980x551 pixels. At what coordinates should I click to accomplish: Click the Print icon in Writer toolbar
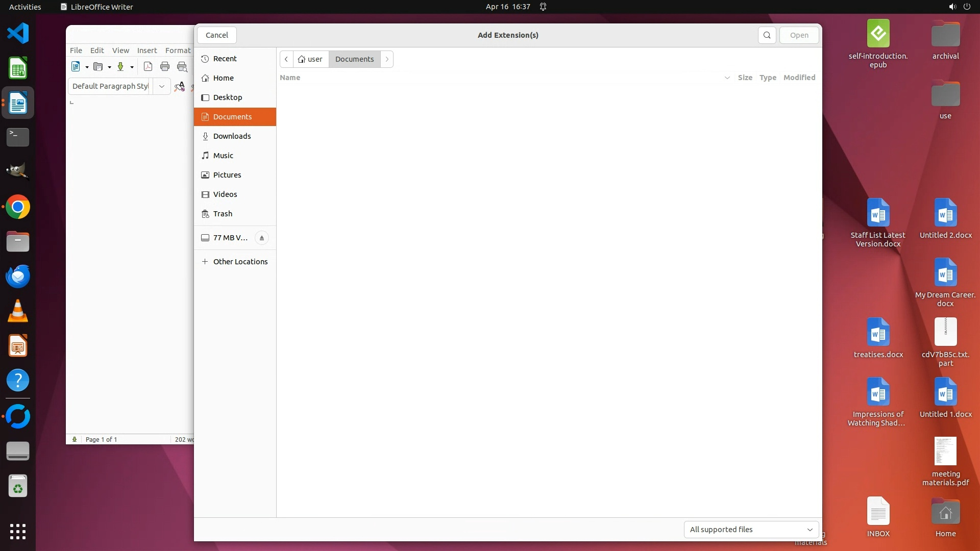[164, 66]
